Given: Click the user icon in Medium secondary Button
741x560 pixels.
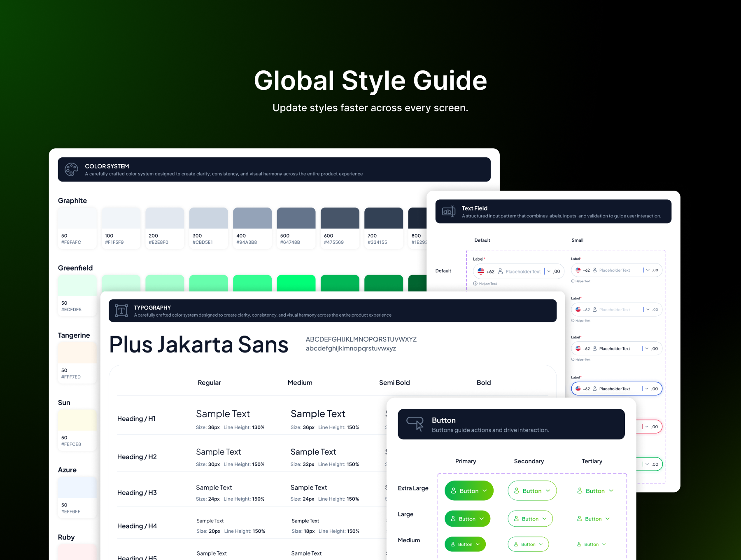Looking at the screenshot, I should coord(516,544).
